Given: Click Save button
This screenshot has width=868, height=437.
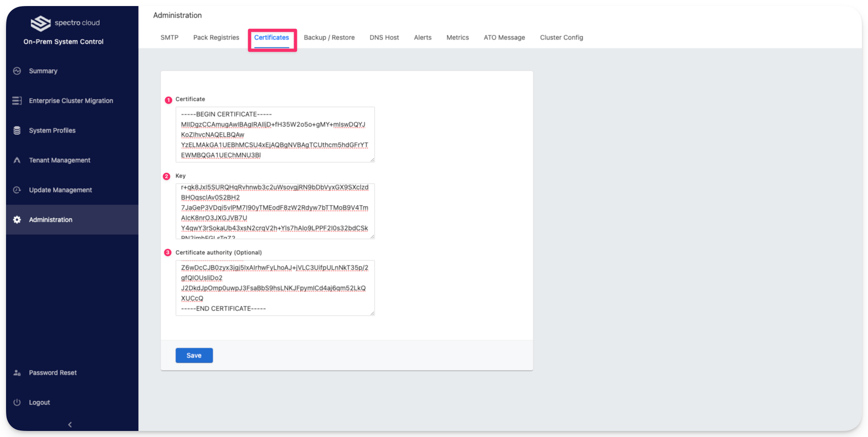Looking at the screenshot, I should [x=194, y=356].
